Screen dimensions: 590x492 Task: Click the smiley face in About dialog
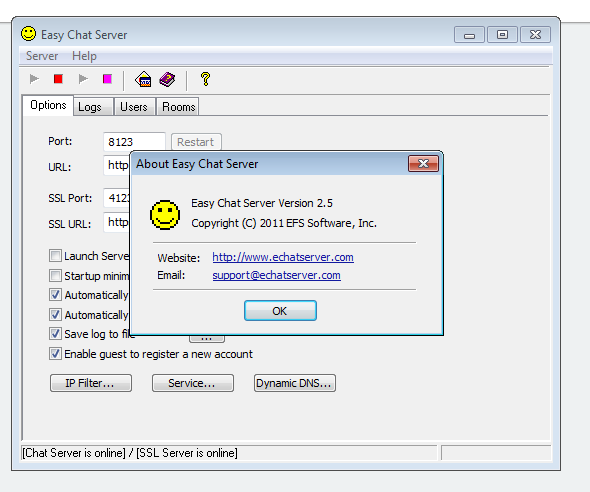coord(165,214)
